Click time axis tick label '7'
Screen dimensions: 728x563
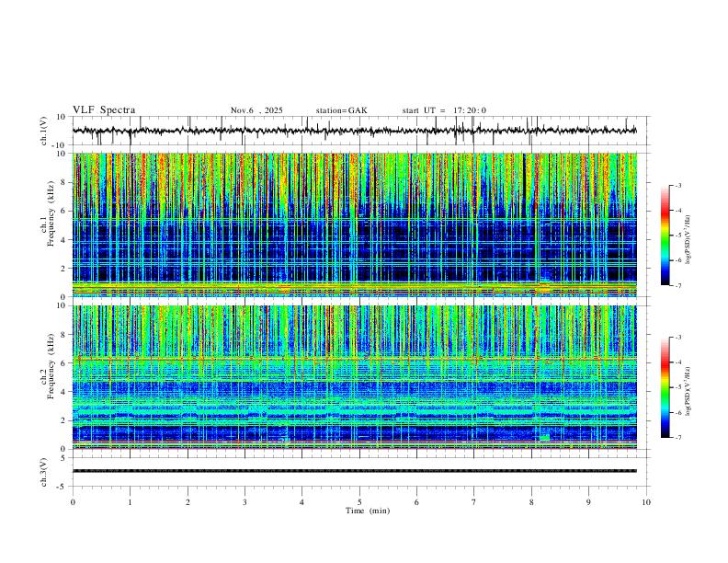pyautogui.click(x=474, y=502)
